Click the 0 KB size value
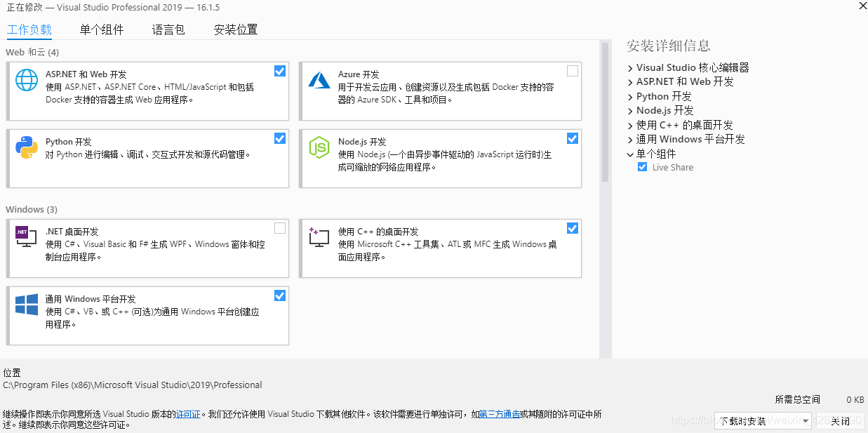The width and height of the screenshot is (868, 433). coord(855,399)
